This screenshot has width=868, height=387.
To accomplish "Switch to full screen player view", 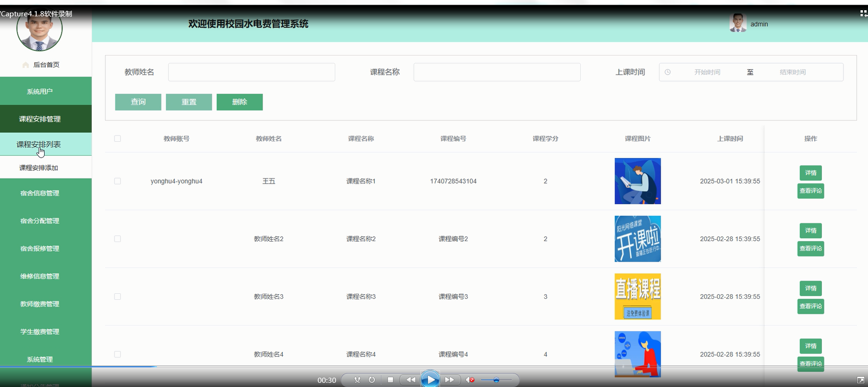I will point(861,380).
